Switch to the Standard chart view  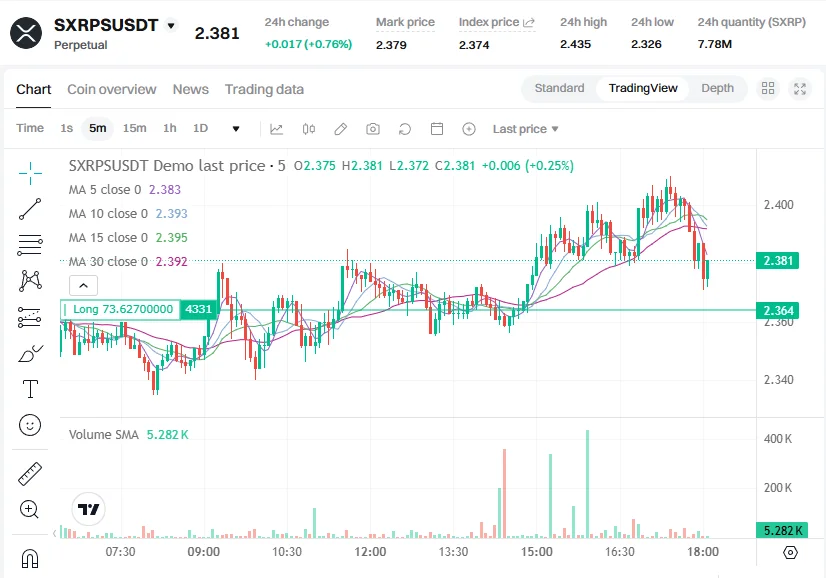pos(559,88)
